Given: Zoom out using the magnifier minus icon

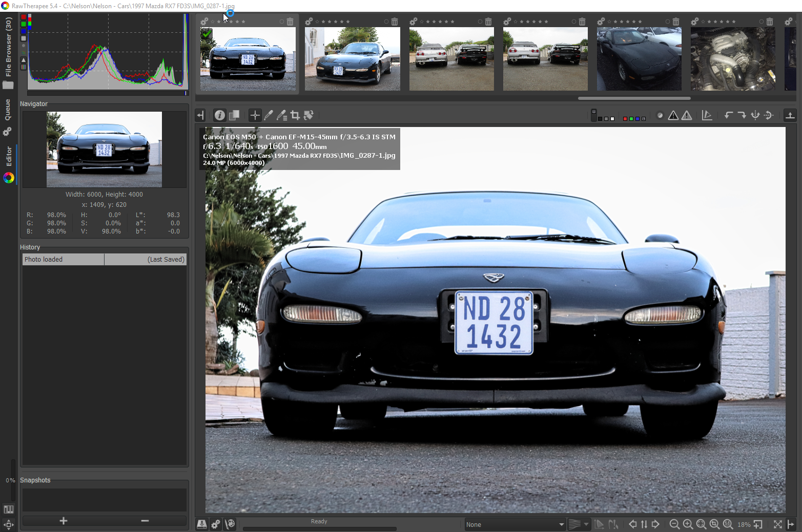Looking at the screenshot, I should point(674,524).
